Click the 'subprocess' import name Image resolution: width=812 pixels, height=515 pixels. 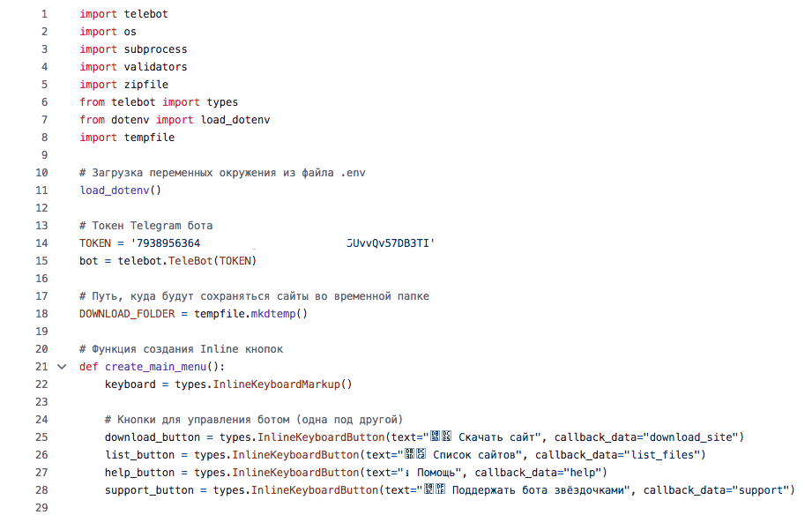point(155,49)
